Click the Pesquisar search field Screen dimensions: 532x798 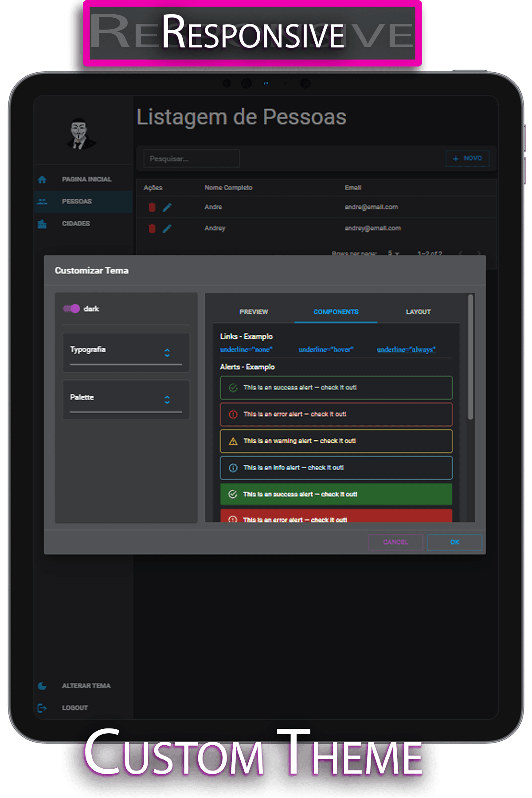(x=192, y=159)
